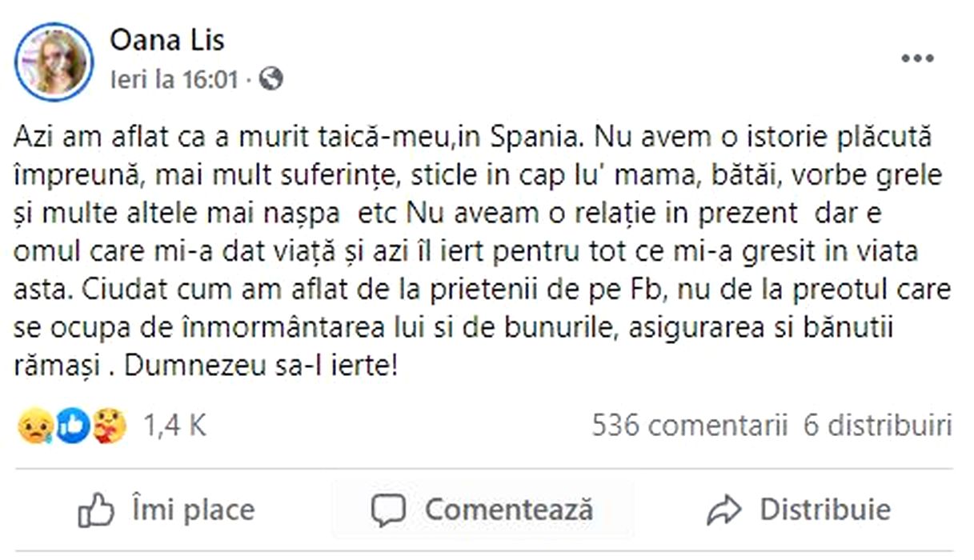Click the blue thumbs-up reaction icon
Viewport: 974px width, 560px height.
(73, 426)
